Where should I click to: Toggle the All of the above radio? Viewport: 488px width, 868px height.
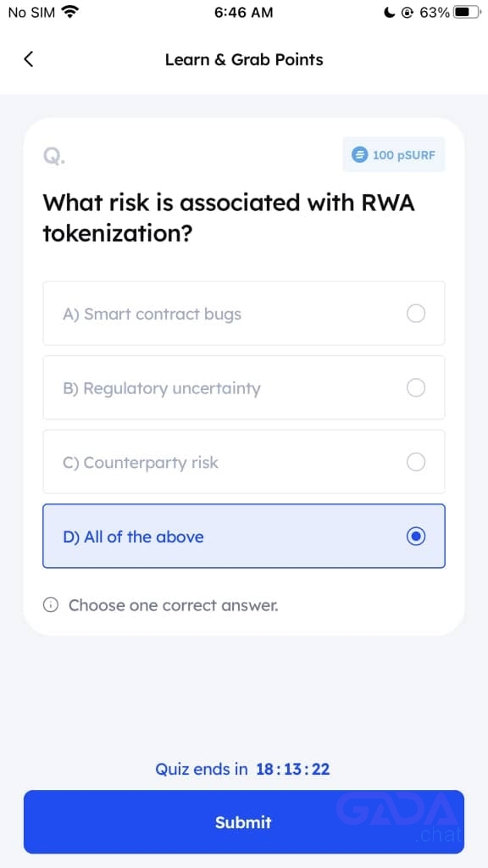(x=415, y=536)
